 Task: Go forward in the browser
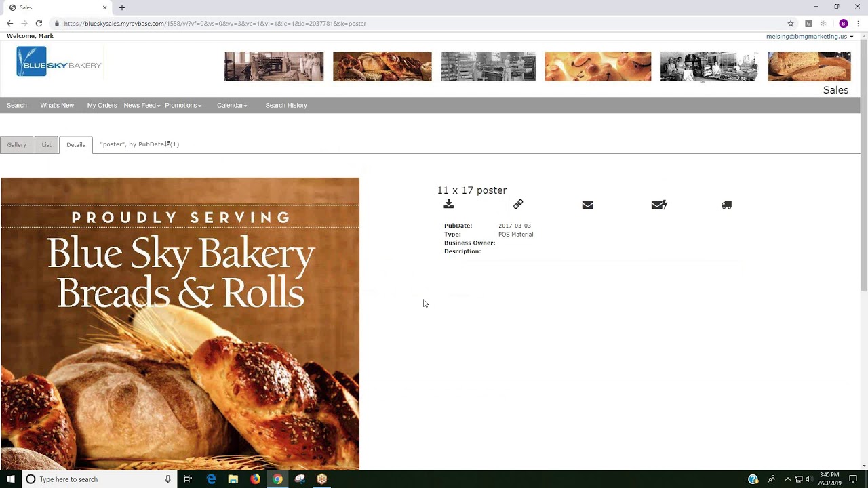24,23
